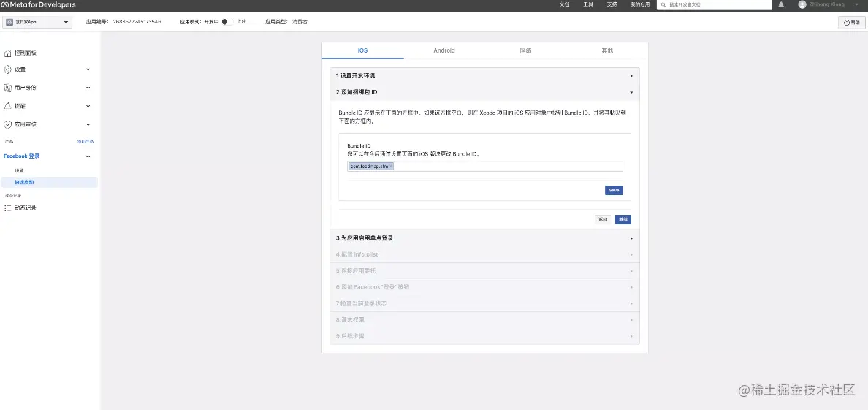This screenshot has width=868, height=410.
Task: Open the app selector dropdown
Action: [37, 22]
